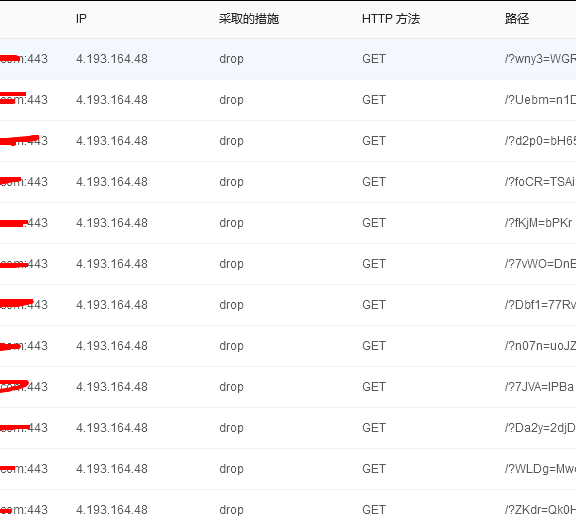Click IP 4.193.164.48 in the /?Dbf1 row
This screenshot has height=523, width=576.
tap(112, 305)
